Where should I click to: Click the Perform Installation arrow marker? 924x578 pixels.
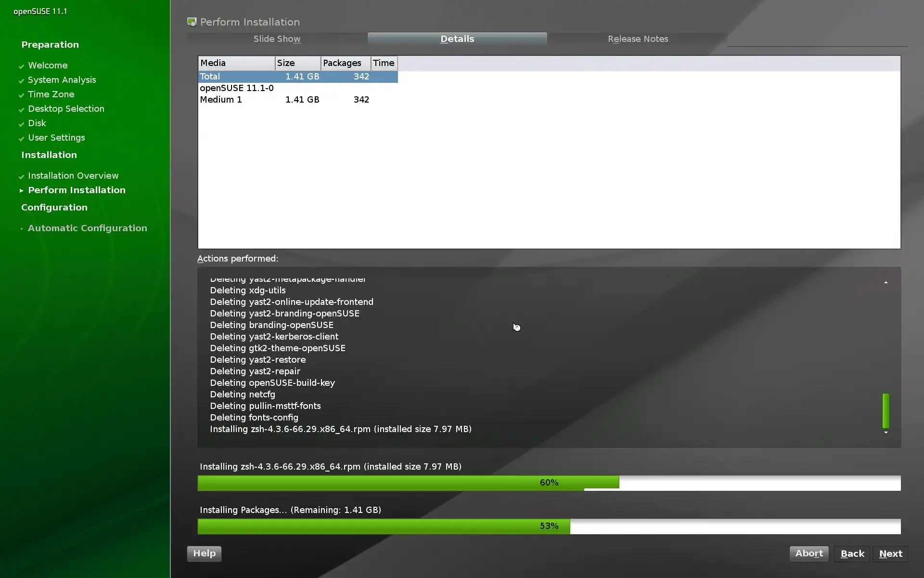21,191
